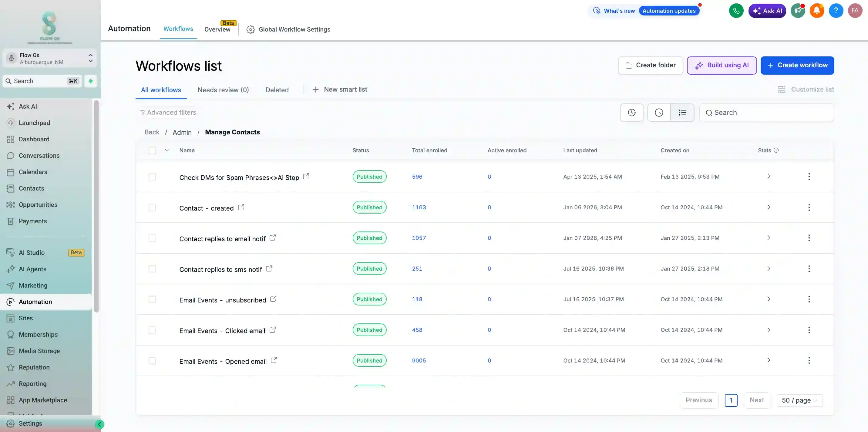The height and width of the screenshot is (432, 868).
Task: Click Build using AI button
Action: tap(722, 65)
